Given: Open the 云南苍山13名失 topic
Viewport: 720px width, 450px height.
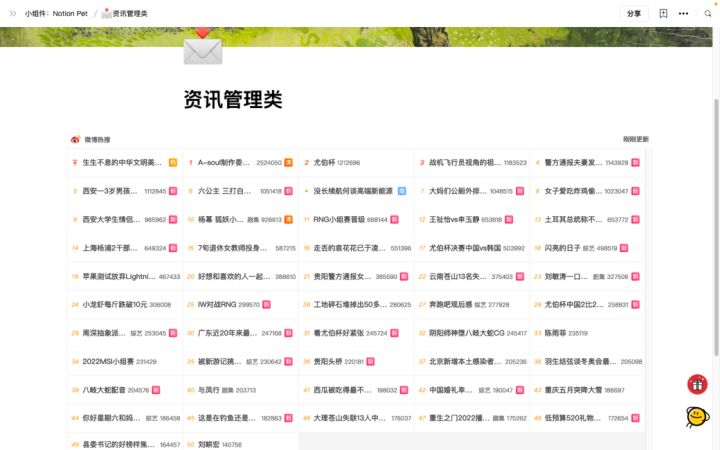Looking at the screenshot, I should point(458,276).
